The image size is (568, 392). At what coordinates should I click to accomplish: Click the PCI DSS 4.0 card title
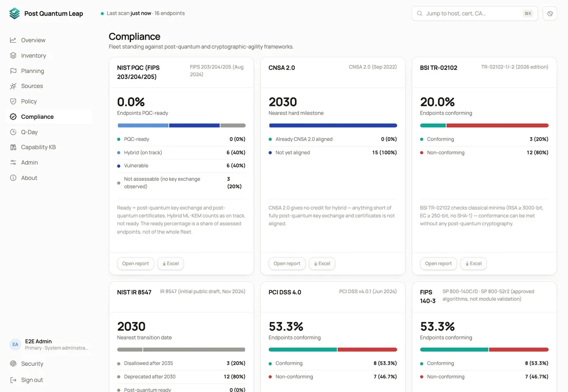click(285, 292)
